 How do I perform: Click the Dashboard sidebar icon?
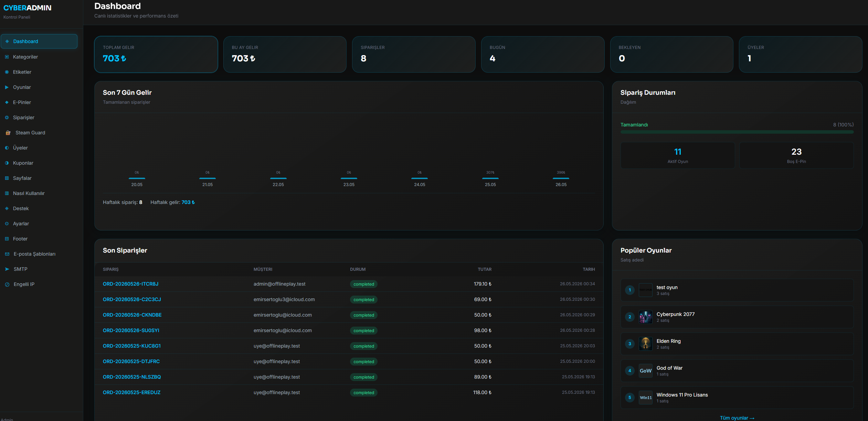tap(7, 41)
